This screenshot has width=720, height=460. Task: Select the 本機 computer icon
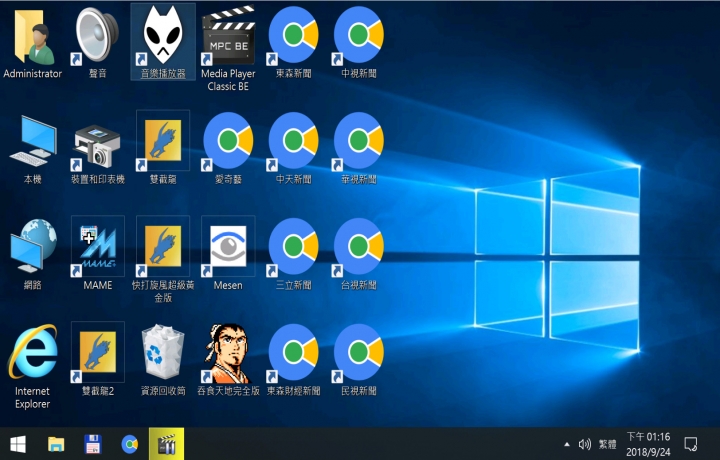(x=33, y=142)
